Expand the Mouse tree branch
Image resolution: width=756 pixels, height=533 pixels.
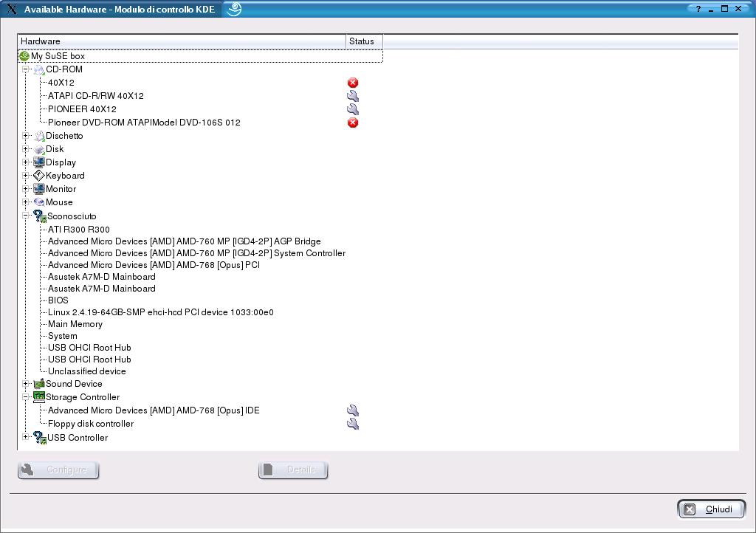26,202
